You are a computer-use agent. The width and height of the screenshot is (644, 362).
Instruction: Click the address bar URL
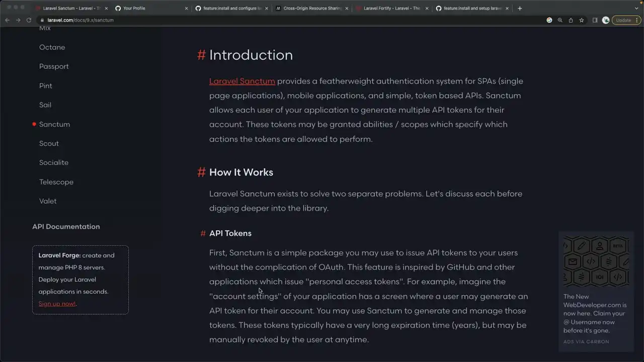point(80,20)
